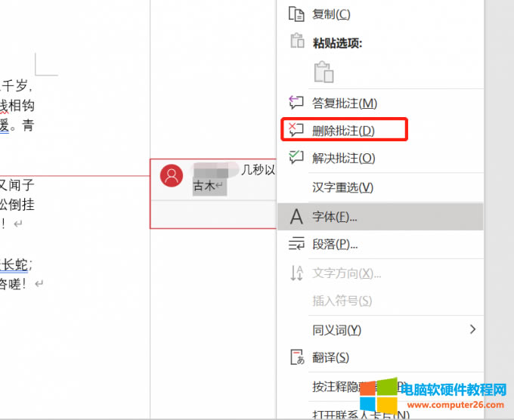This screenshot has height=420, width=514.
Task: Expand synonyms submenu chevron arrow
Action: [x=472, y=329]
